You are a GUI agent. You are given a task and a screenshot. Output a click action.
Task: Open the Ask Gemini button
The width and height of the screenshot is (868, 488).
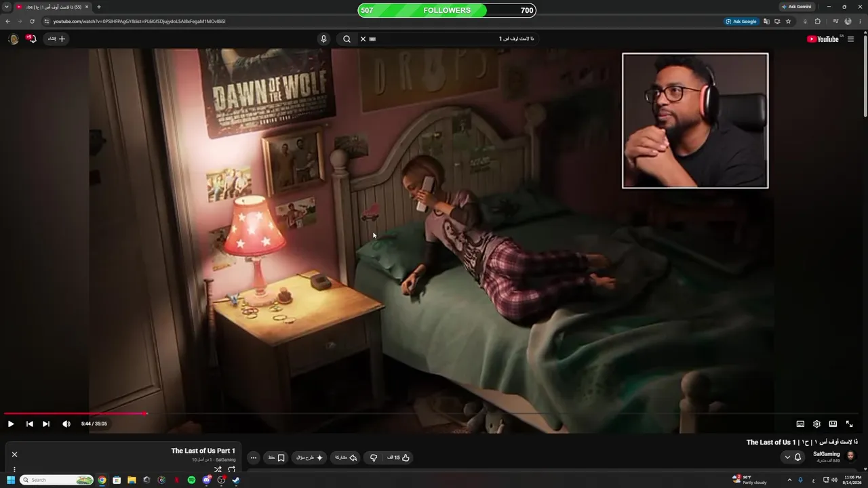click(x=796, y=7)
